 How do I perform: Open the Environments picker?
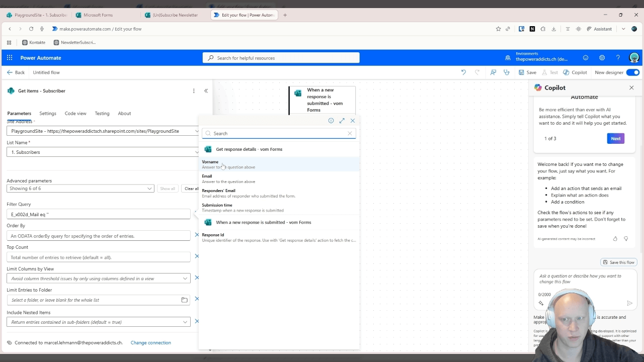[x=536, y=57]
